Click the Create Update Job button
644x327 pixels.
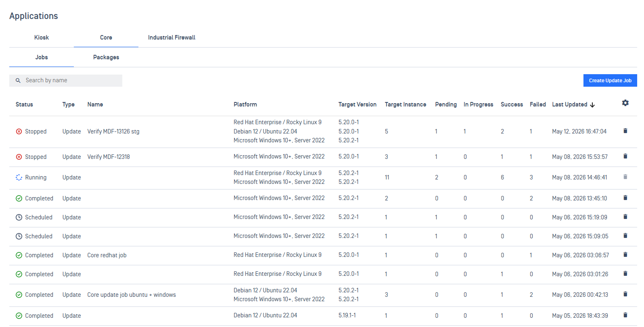[x=610, y=81]
